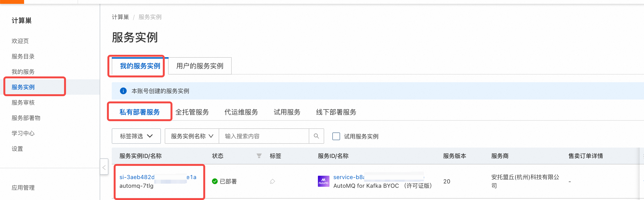
Task: Open 服务目录 in the sidebar
Action: pos(23,56)
